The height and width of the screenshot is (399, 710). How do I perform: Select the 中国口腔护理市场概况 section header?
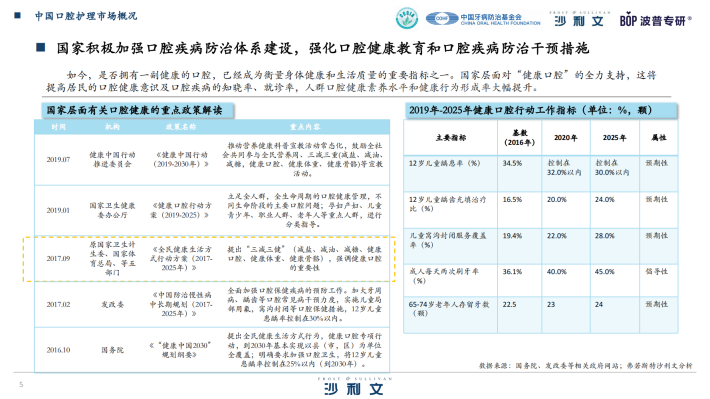point(86,16)
